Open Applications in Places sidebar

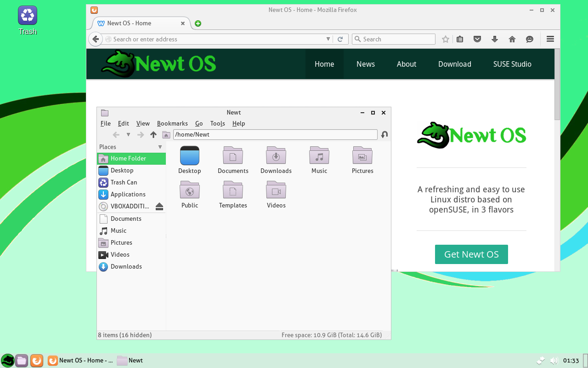(x=131, y=194)
